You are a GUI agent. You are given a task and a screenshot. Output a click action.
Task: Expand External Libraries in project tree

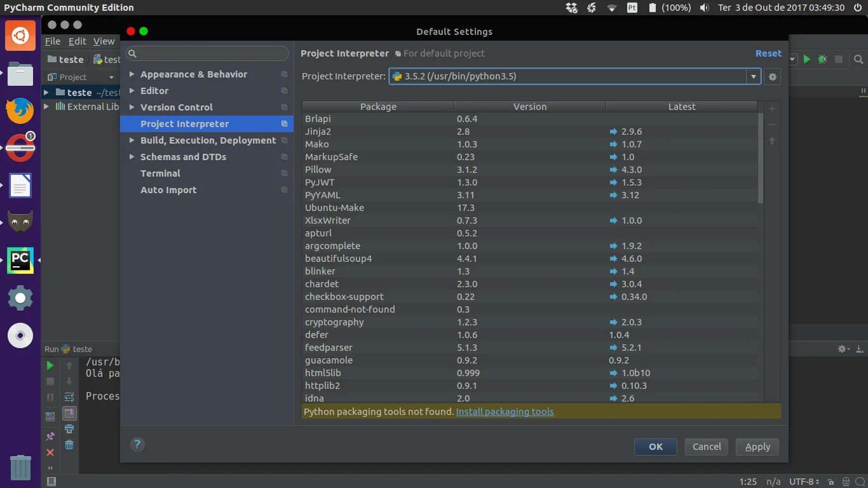[46, 107]
